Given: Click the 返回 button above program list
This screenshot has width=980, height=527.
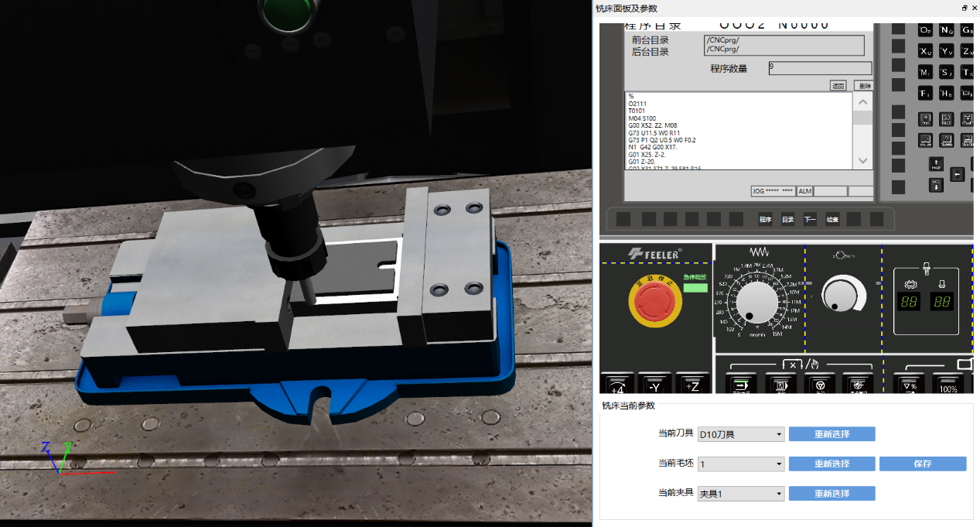Looking at the screenshot, I should (838, 86).
